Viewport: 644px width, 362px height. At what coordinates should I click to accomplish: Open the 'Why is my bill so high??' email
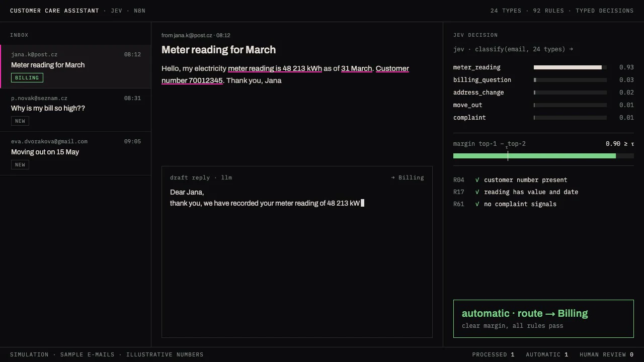(x=75, y=110)
